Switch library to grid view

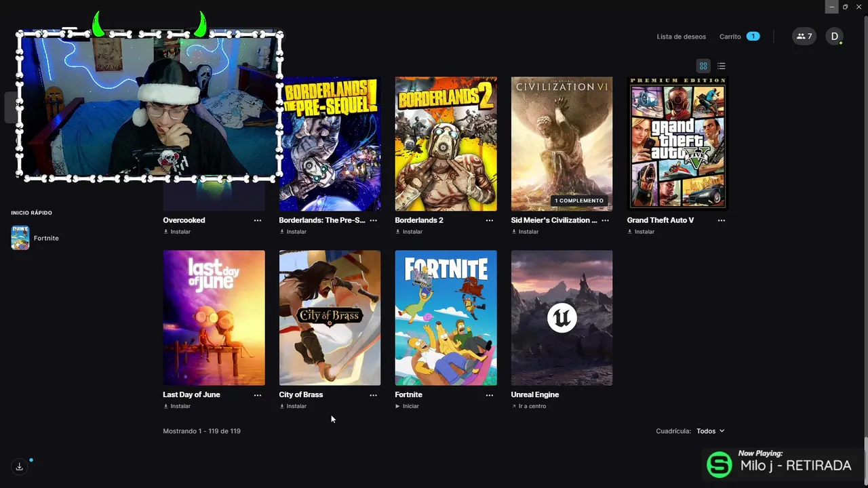click(703, 66)
